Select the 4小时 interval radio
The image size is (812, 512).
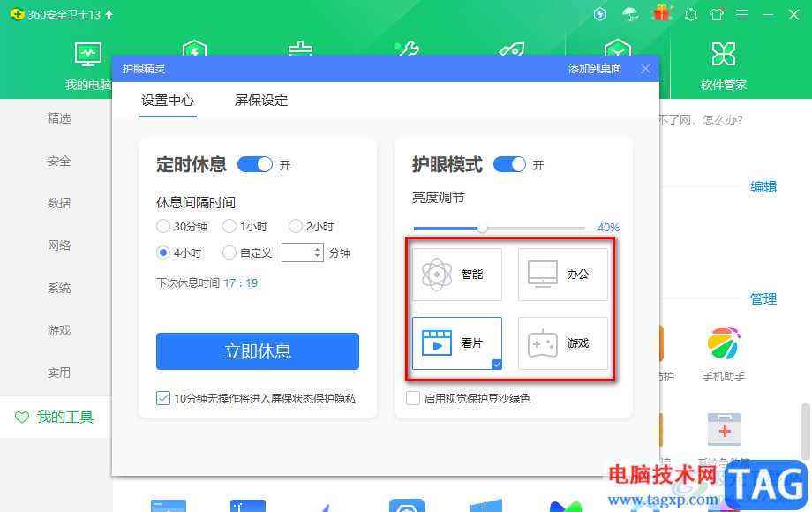click(x=163, y=252)
